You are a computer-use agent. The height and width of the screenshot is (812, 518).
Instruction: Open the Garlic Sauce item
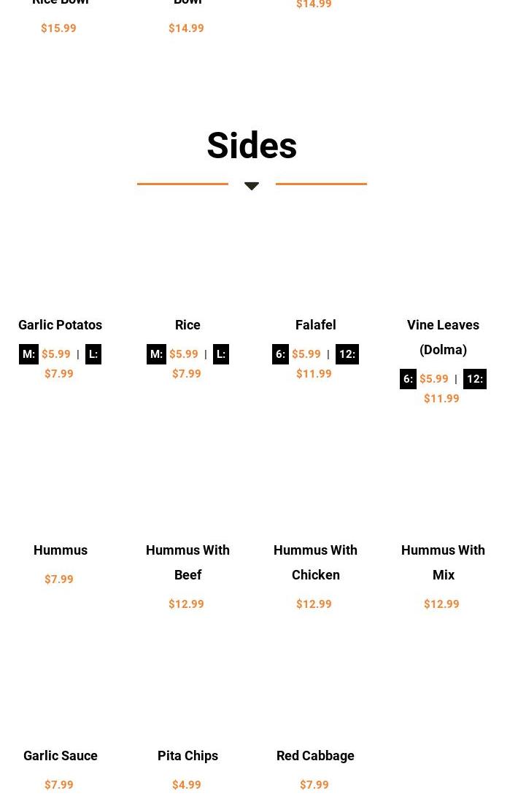click(61, 756)
